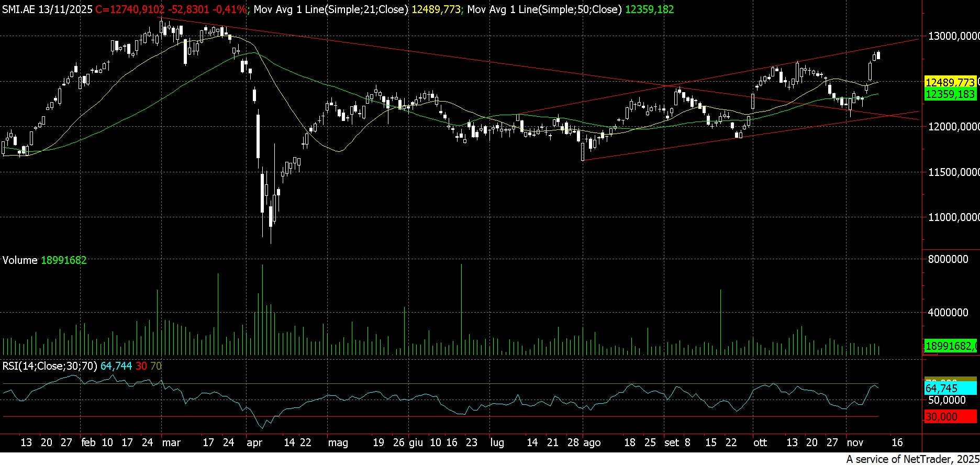This screenshot has width=980, height=465.
Task: Click the SMI.AE symbol title text
Action: click(x=47, y=9)
